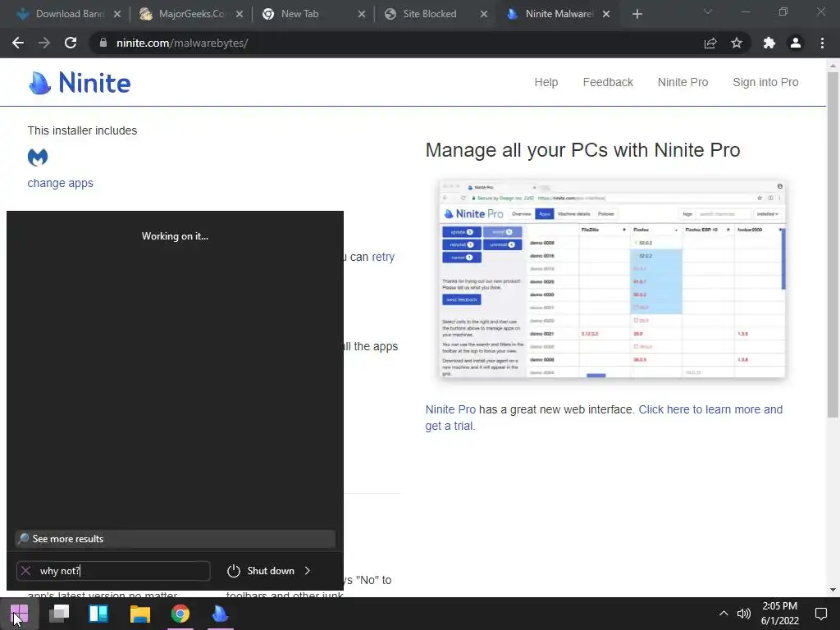Open the tab search chevron
The width and height of the screenshot is (840, 630).
click(x=708, y=11)
